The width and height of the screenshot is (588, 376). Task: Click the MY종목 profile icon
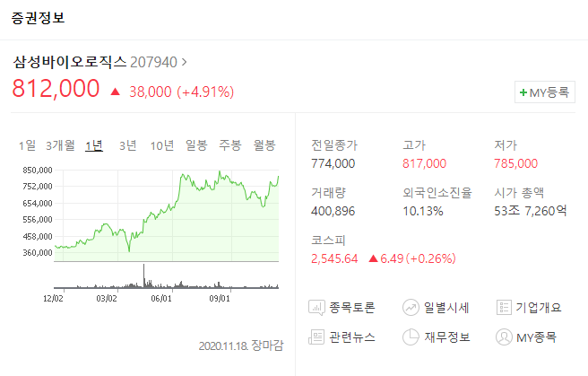pos(504,337)
